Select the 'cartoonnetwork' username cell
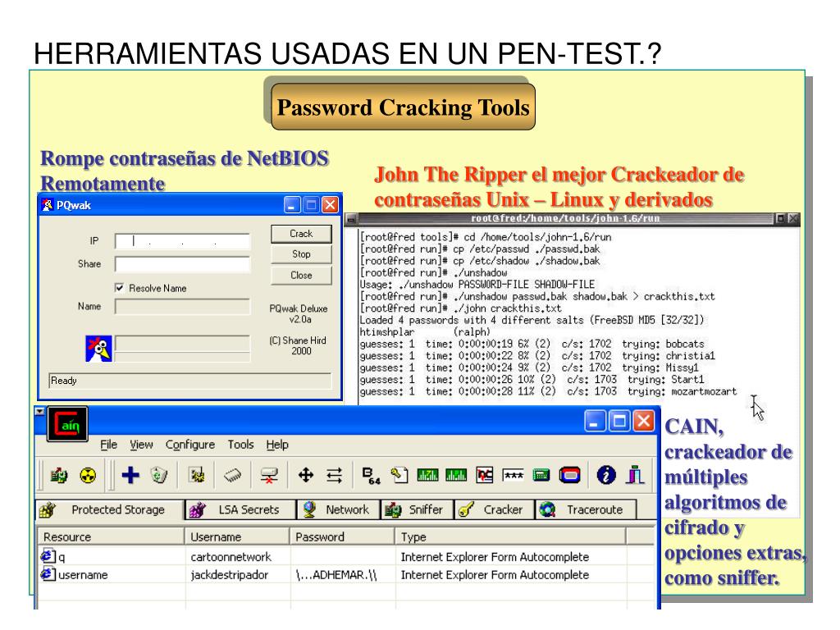The width and height of the screenshot is (840, 630). [231, 557]
